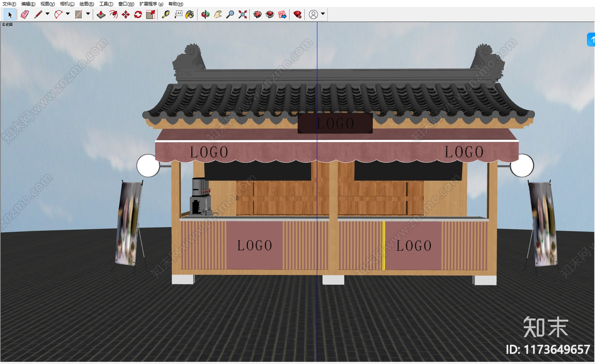Click the user account profile icon
The height and width of the screenshot is (364, 595).
313,15
